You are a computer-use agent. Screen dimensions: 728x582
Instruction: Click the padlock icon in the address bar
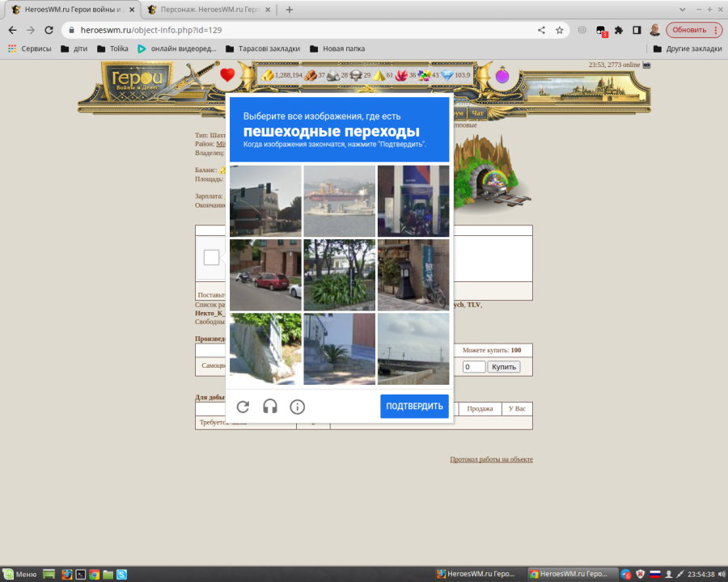71,30
